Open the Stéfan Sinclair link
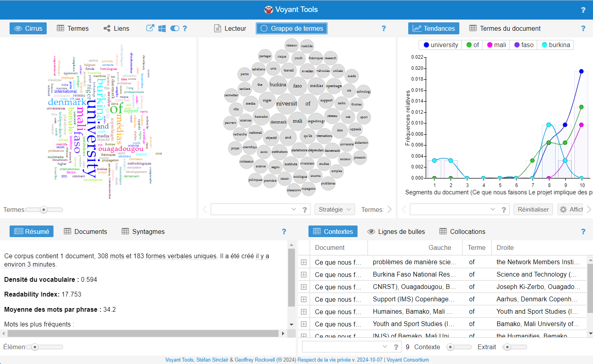Screen dimensions: 593x364 coord(212,360)
